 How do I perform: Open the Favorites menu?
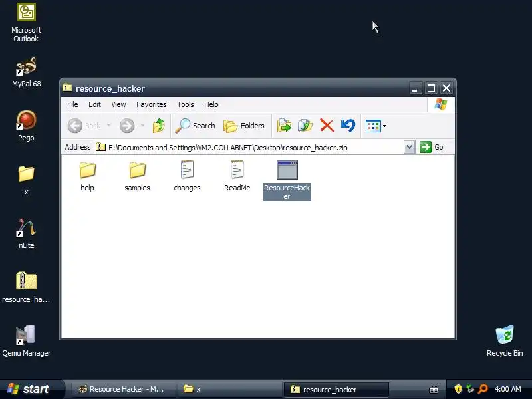pos(152,104)
